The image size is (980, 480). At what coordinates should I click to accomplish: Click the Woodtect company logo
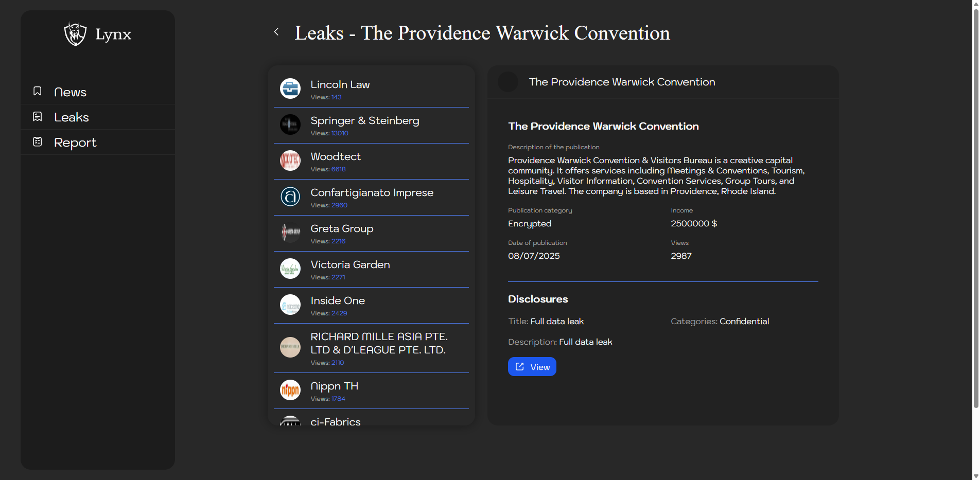tap(290, 161)
